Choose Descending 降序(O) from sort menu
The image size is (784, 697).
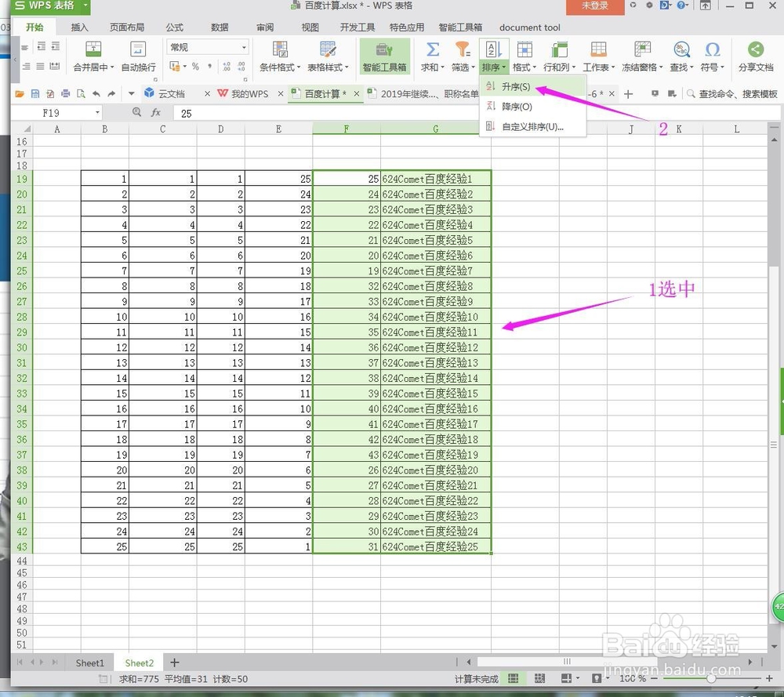click(x=532, y=107)
